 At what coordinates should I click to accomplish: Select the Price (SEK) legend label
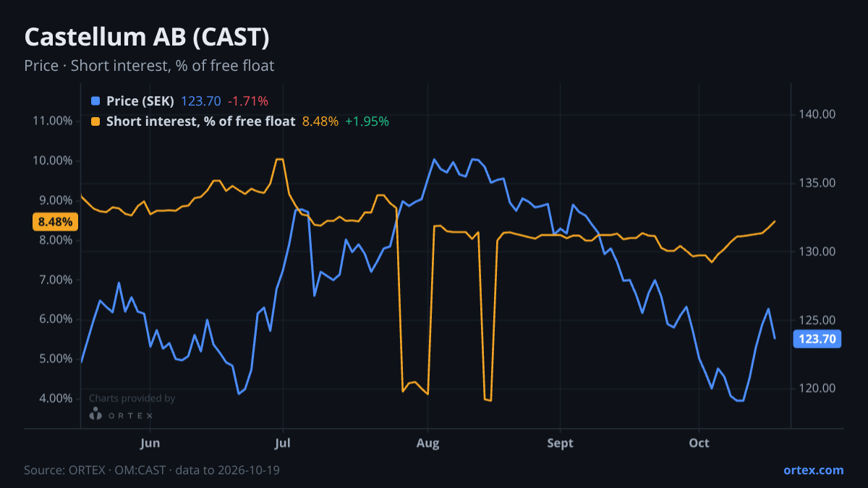[x=140, y=101]
